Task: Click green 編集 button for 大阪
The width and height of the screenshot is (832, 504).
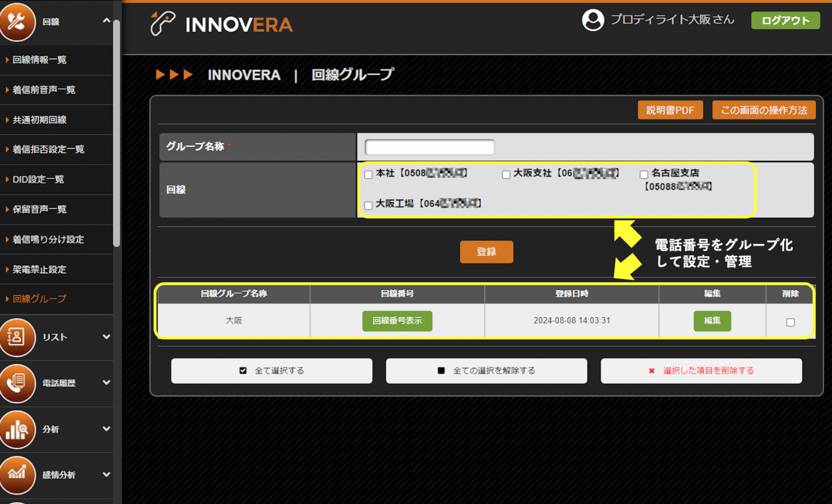Action: 712,320
